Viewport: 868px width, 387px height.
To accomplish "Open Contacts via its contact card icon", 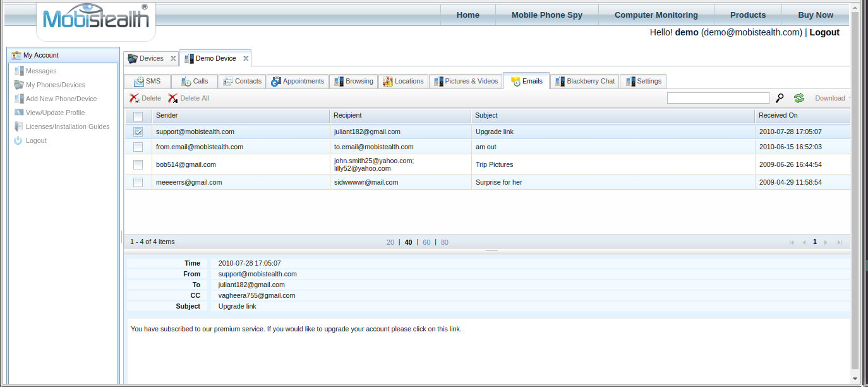I will point(228,82).
